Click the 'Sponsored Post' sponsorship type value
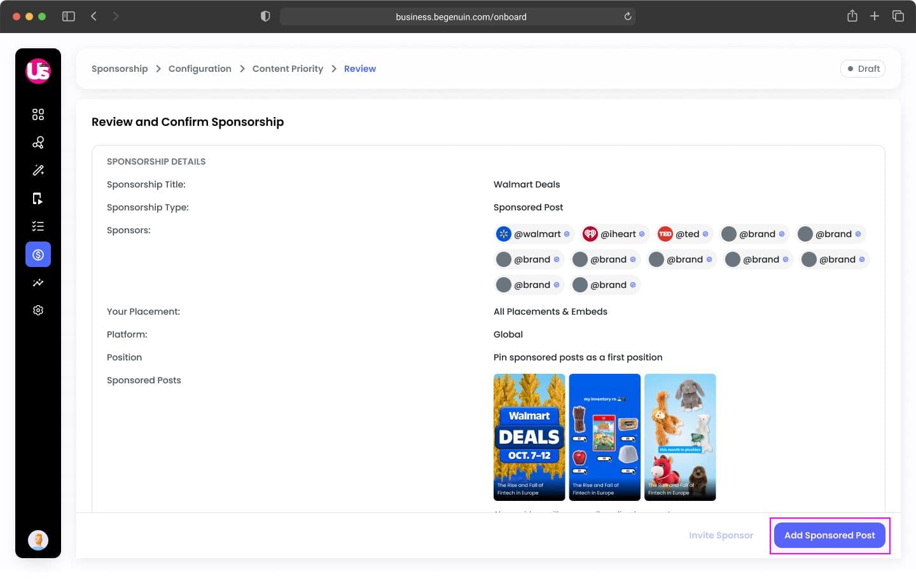916x588 pixels. pyautogui.click(x=528, y=207)
